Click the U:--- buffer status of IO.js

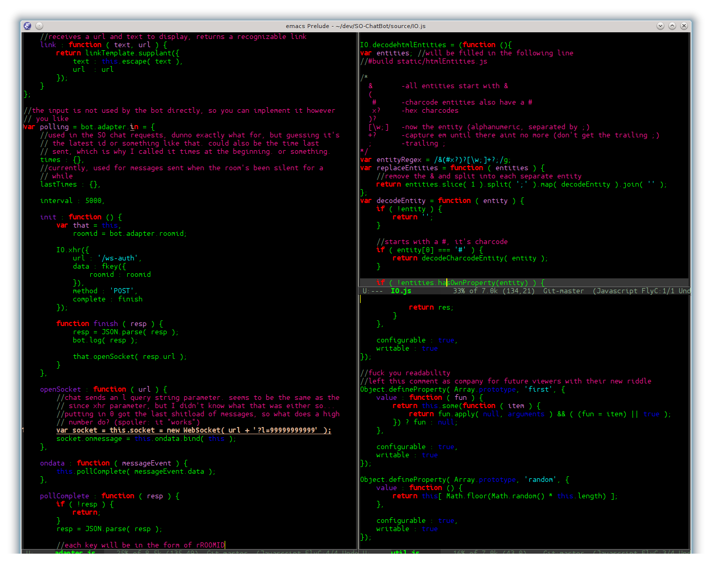[x=372, y=291]
